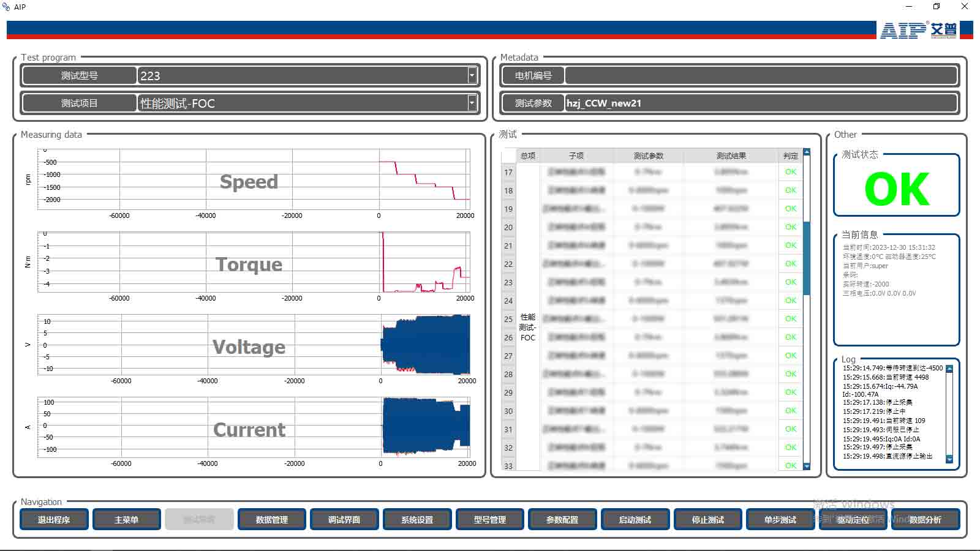Screen dimensions: 980x551
Task: Click the AIP app icon in title bar
Action: coord(7,7)
